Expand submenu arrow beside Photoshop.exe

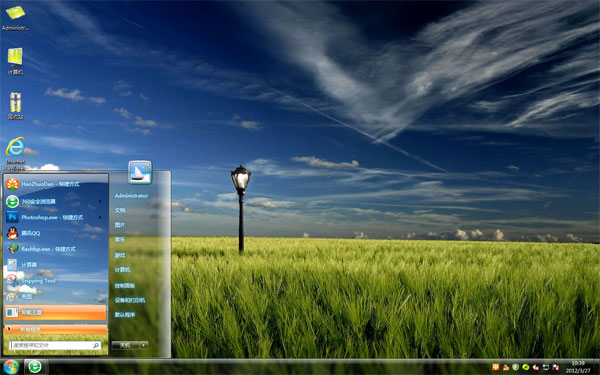100,217
